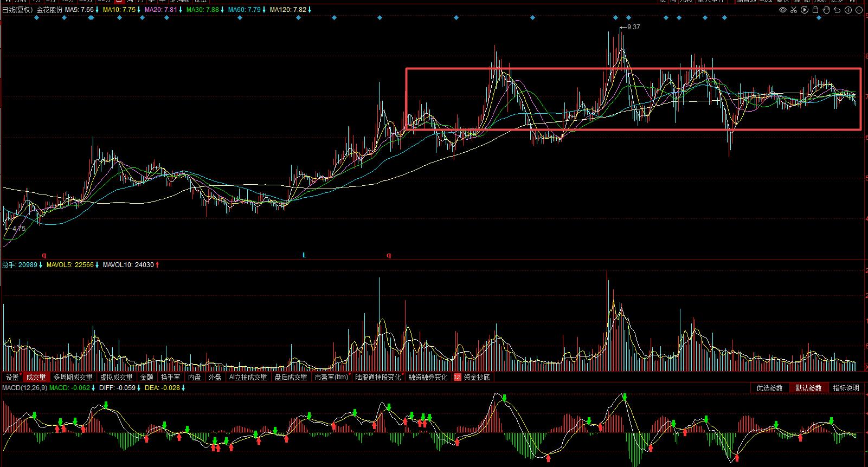Viewport: 868px width, 467px height.
Task: Open the 指标说明 link
Action: coord(846,388)
